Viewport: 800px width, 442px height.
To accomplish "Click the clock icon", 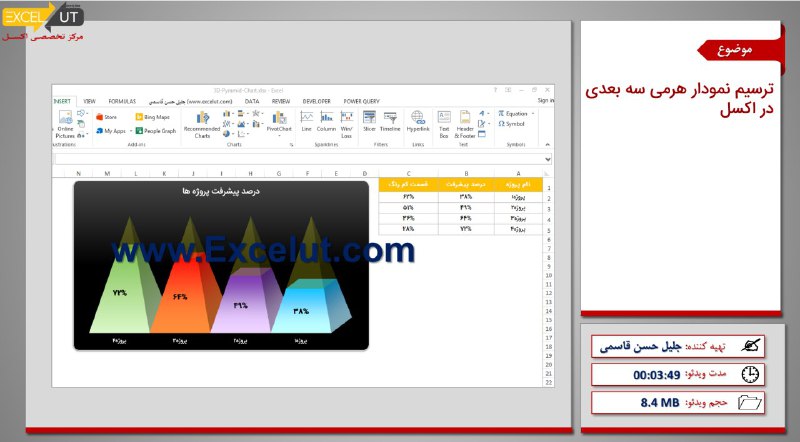I will coord(749,375).
